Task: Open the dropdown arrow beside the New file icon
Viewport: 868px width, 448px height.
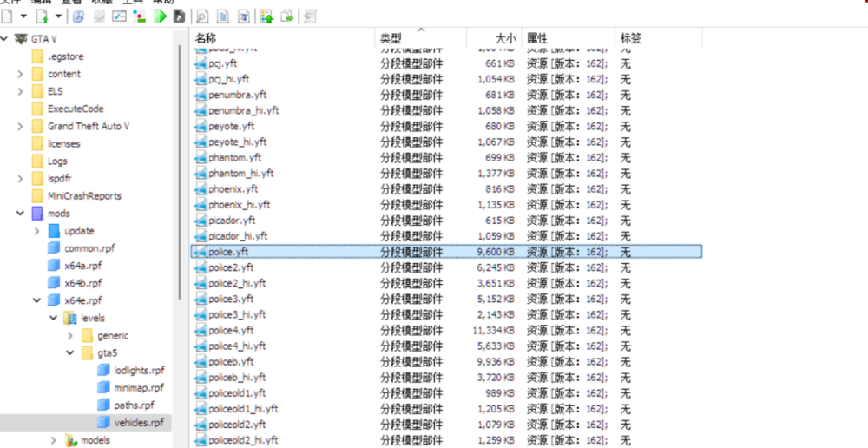Action: click(23, 16)
